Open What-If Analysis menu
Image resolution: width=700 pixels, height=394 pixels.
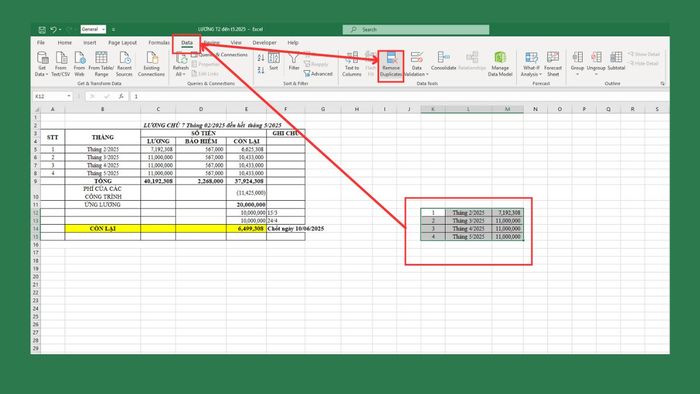pos(531,64)
